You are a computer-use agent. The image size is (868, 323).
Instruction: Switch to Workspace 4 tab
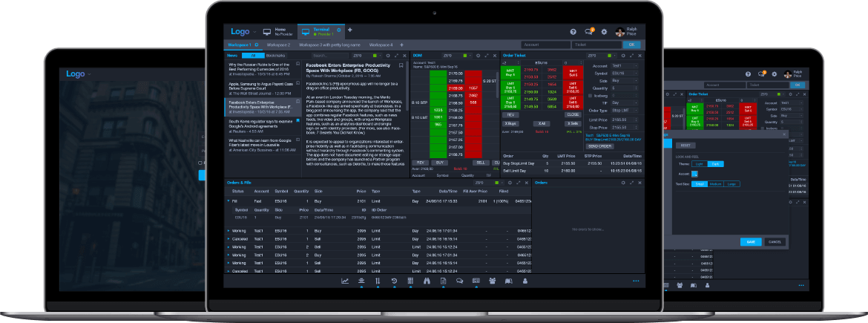click(381, 45)
